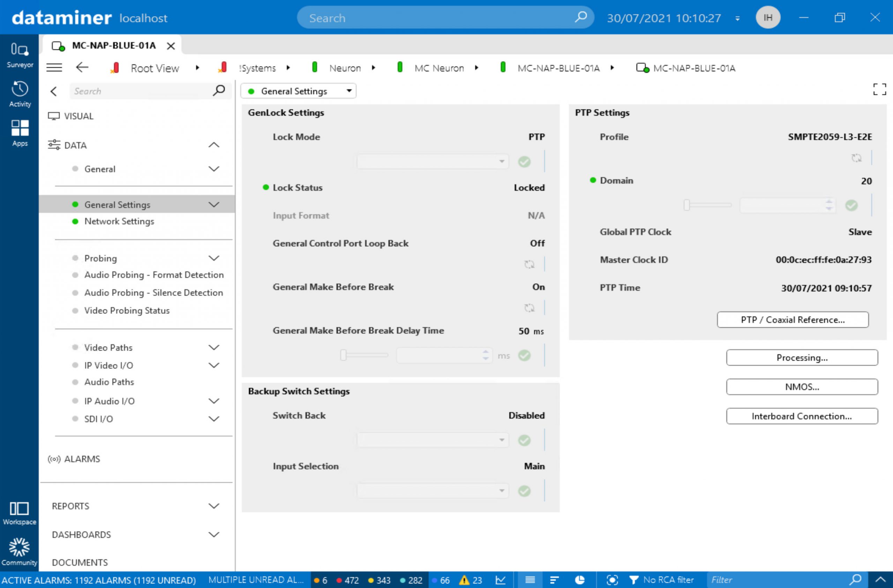
Task: Click the Processing... button
Action: (802, 357)
